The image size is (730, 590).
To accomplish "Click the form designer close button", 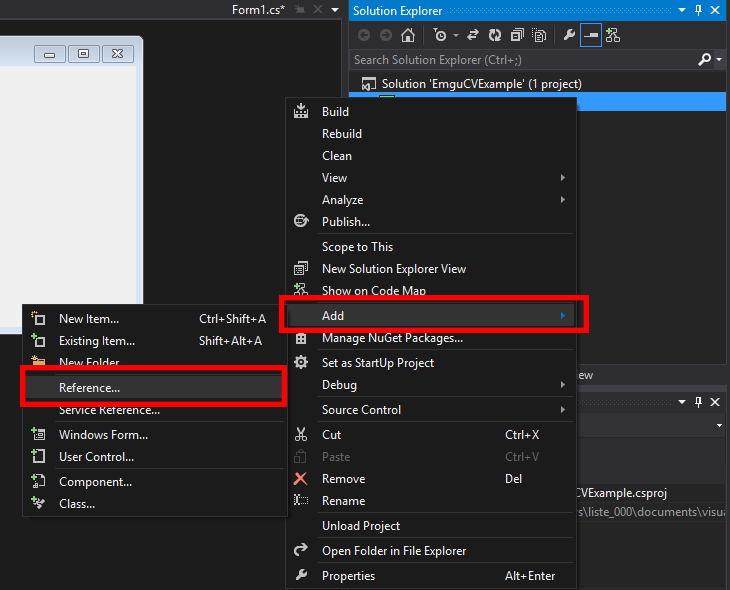I will 118,54.
